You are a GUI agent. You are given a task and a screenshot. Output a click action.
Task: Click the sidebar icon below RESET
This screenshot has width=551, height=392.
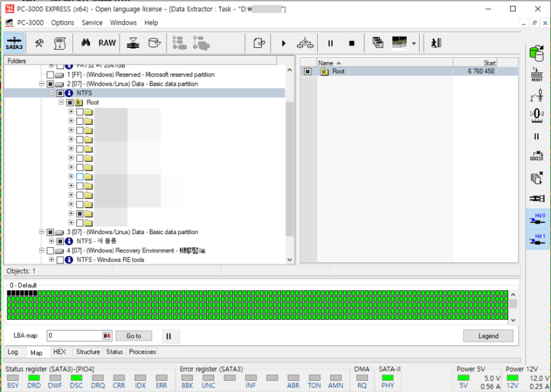(537, 95)
